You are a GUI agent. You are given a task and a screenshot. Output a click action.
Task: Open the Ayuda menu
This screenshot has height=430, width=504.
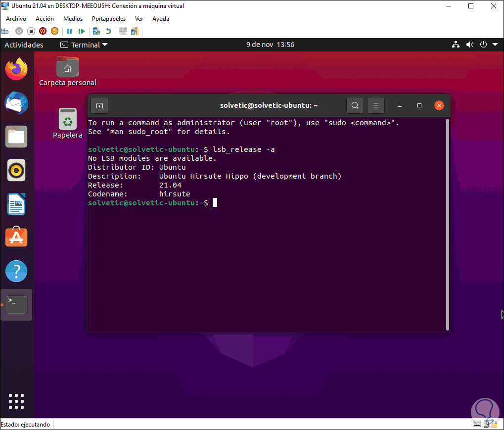(161, 19)
